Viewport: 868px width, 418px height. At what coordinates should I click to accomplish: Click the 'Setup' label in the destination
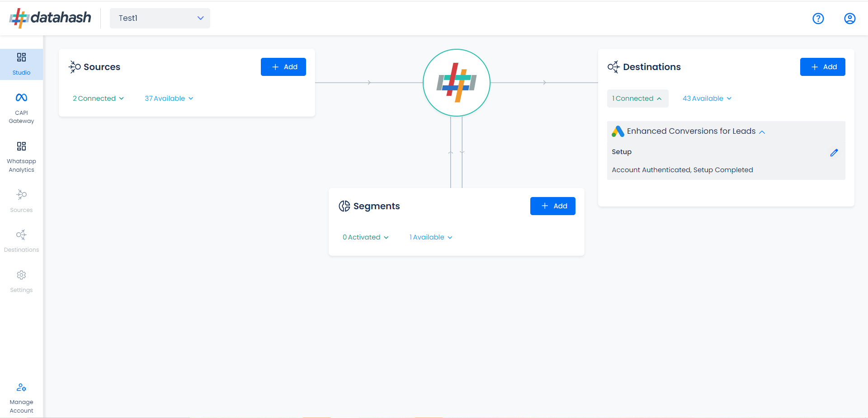(622, 152)
